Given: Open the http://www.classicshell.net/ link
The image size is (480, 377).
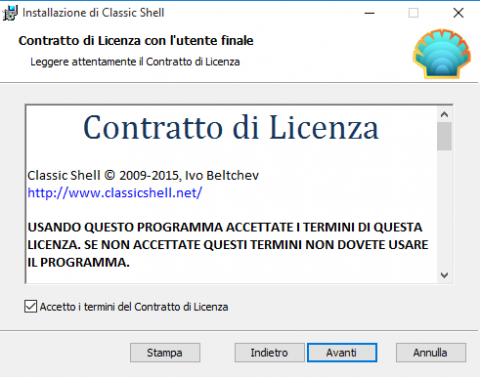Looking at the screenshot, I should pos(115,193).
